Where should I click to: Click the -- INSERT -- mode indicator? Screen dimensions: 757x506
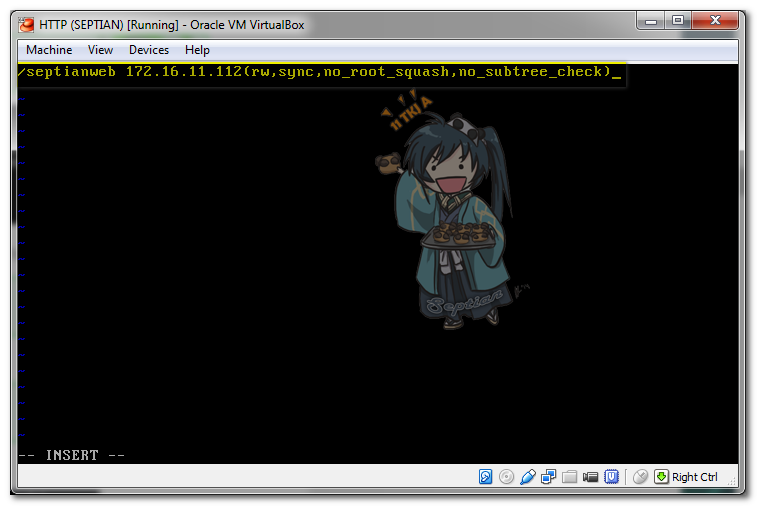(x=71, y=455)
